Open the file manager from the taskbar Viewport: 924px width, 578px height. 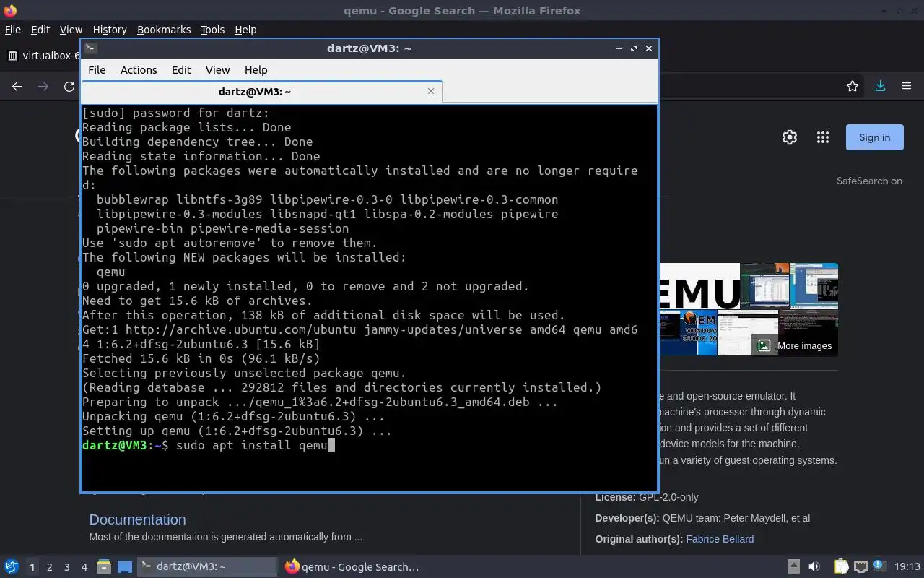coord(103,567)
